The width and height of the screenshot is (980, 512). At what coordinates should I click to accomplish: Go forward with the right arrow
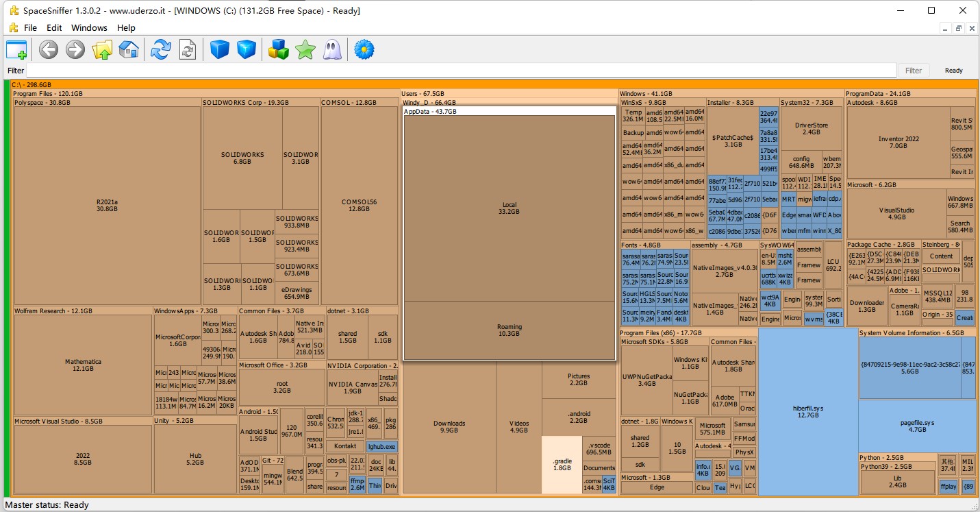(x=75, y=49)
